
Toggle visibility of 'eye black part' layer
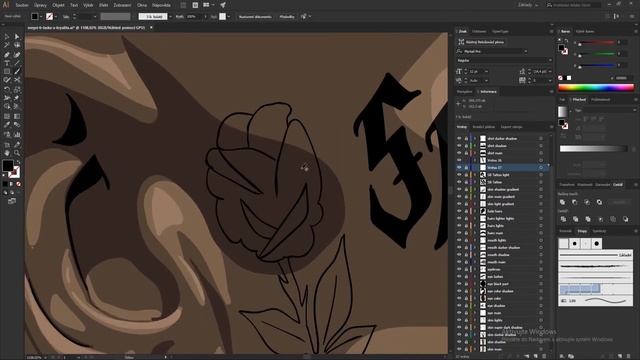[459, 284]
